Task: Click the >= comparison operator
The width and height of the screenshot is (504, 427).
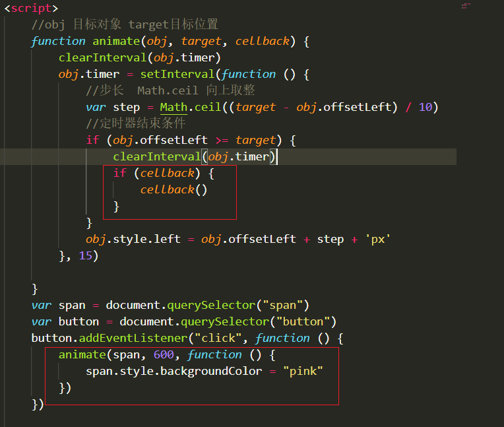Action: (x=222, y=140)
